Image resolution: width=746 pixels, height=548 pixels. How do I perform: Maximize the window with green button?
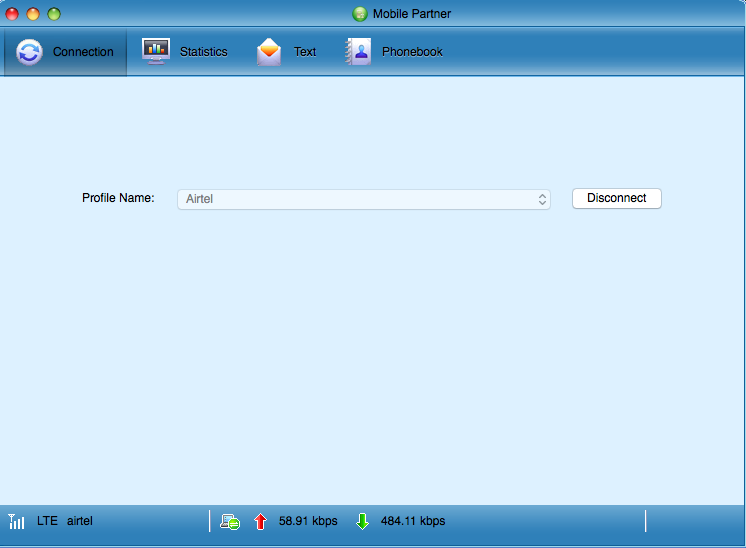coord(54,14)
